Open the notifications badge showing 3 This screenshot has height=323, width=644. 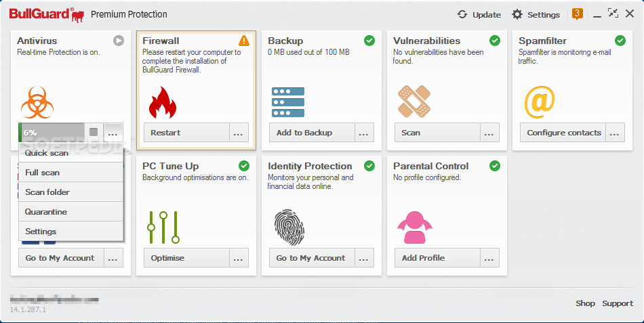(577, 14)
